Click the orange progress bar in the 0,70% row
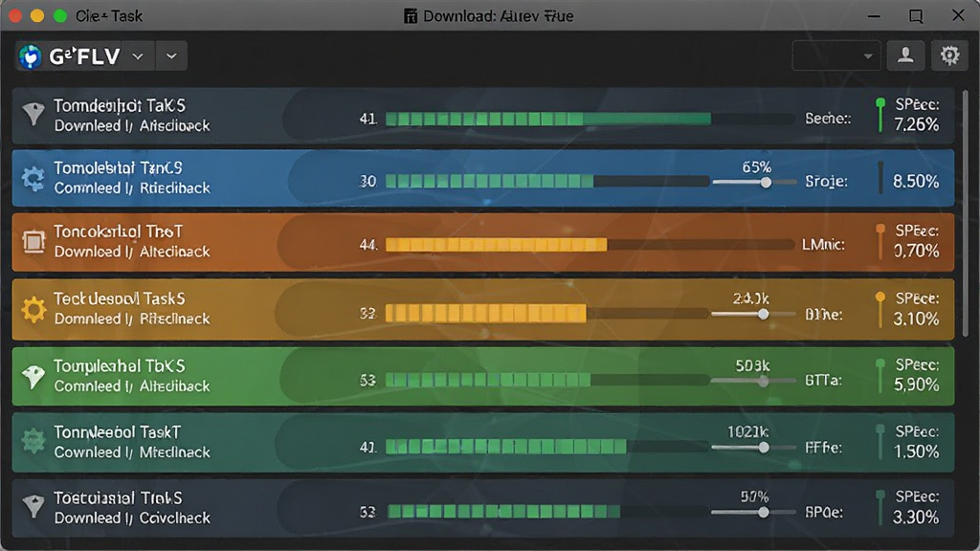Image resolution: width=980 pixels, height=551 pixels. click(590, 245)
